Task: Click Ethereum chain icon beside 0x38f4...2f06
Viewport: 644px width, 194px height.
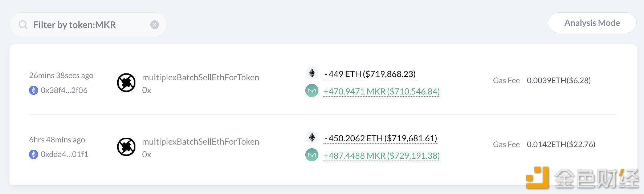Action: 33,90
